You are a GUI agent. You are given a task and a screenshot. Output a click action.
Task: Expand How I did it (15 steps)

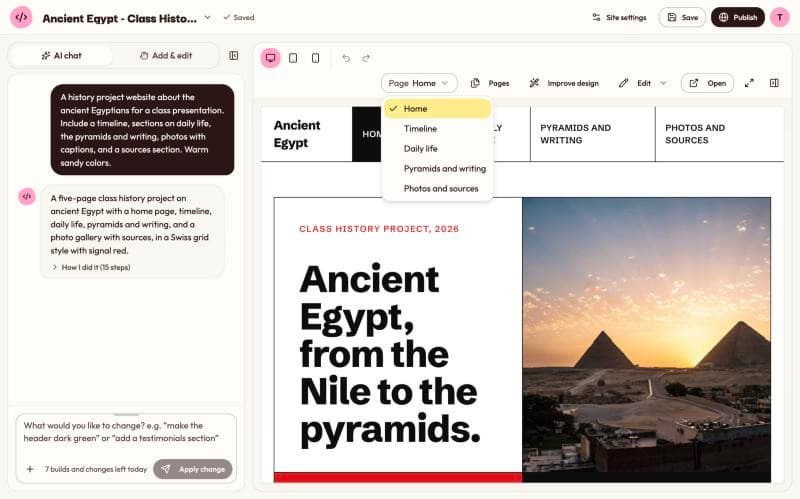coord(91,267)
